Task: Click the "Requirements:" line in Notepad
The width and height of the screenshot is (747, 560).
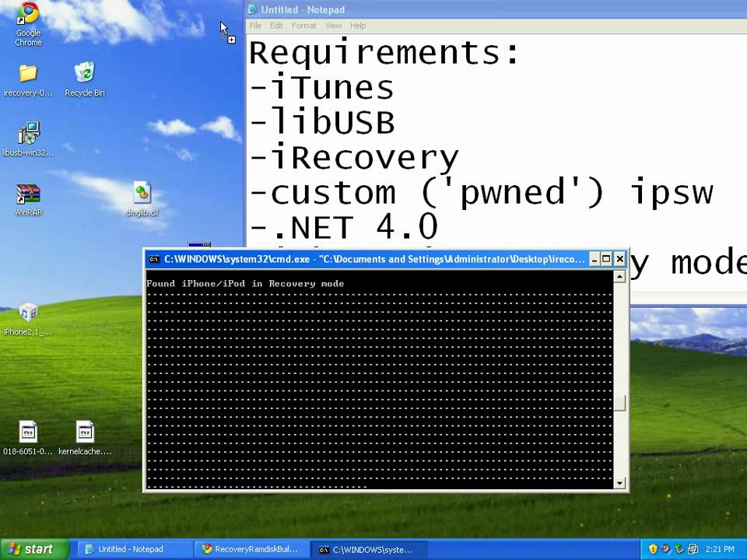Action: coord(384,52)
